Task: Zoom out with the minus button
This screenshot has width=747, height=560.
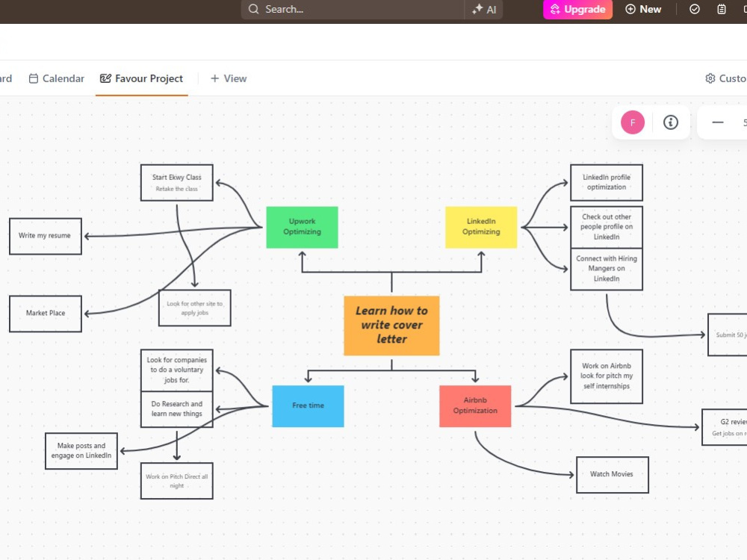Action: tap(718, 122)
